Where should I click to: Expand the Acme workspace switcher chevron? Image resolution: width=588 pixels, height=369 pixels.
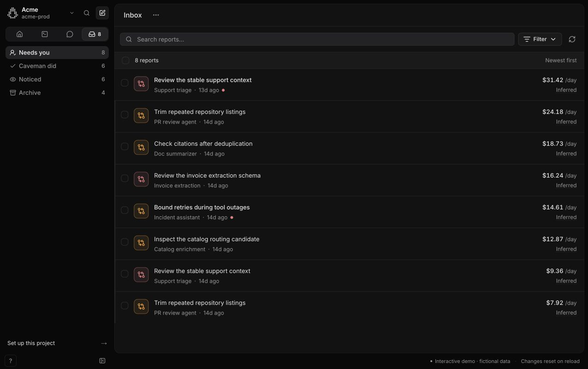point(72,13)
